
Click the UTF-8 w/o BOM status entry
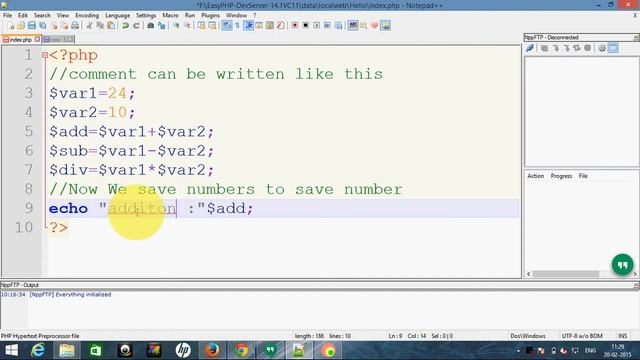(582, 336)
